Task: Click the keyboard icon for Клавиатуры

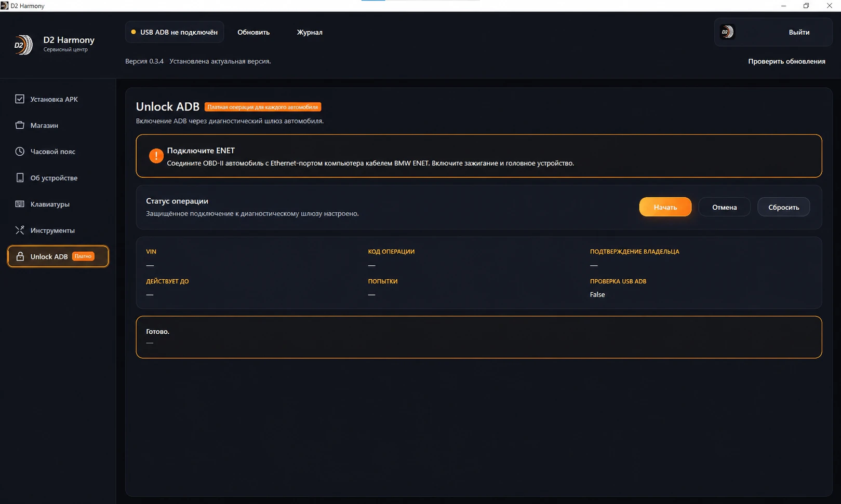Action: pyautogui.click(x=20, y=204)
